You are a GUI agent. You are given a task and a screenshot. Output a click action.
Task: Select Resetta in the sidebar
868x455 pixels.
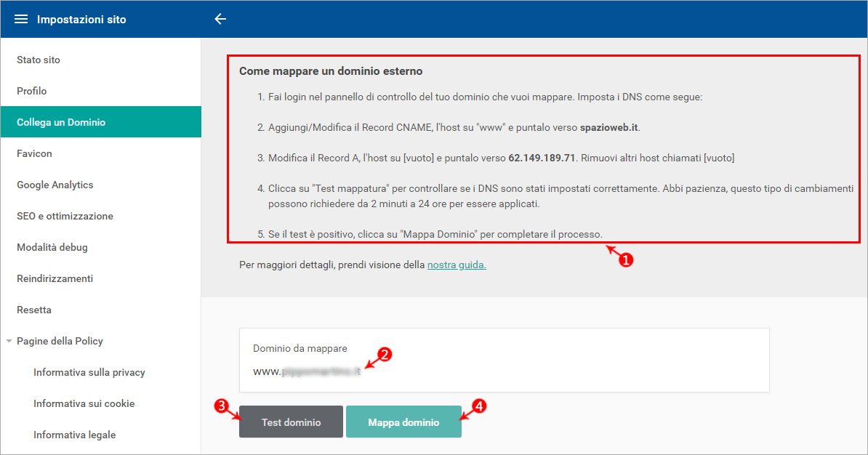point(34,310)
